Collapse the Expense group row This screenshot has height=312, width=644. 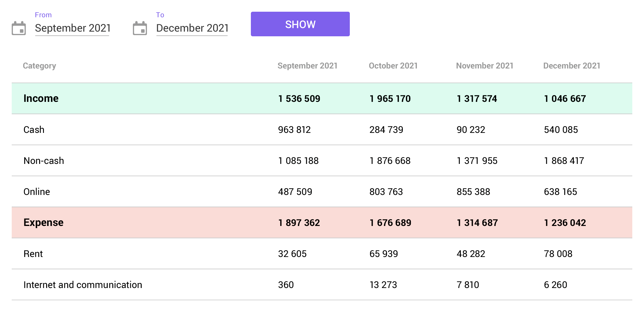coord(43,223)
